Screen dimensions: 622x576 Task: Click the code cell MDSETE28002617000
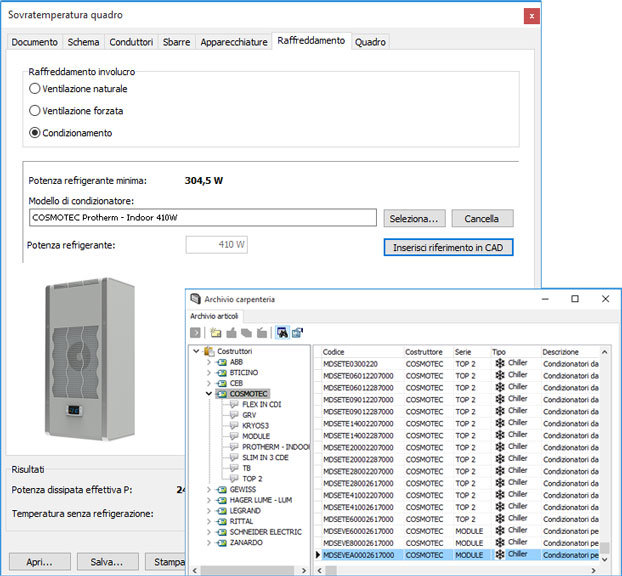358,483
